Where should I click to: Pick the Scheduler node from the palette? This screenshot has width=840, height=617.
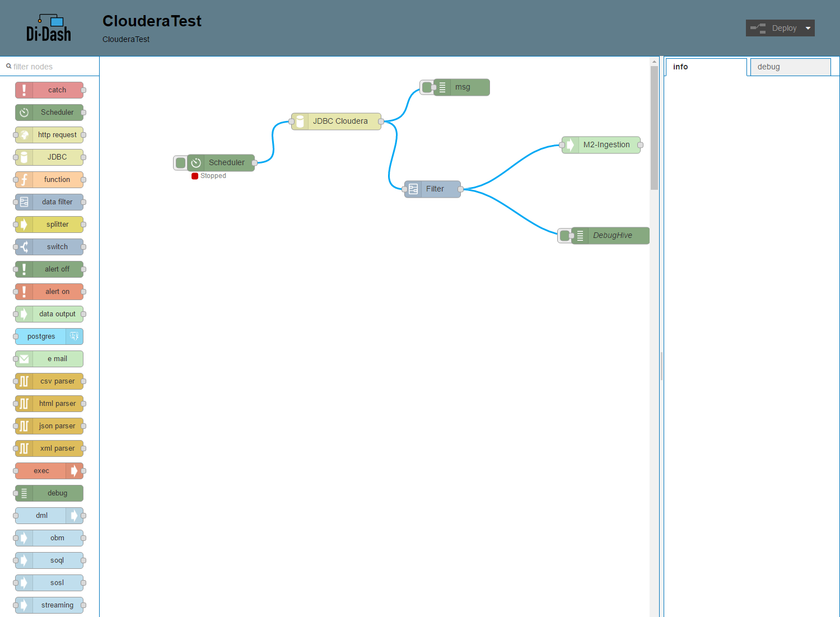click(x=49, y=113)
